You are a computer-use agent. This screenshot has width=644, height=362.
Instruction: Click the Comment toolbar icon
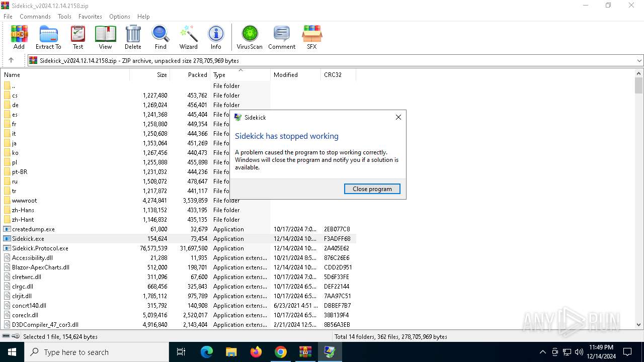282,38
